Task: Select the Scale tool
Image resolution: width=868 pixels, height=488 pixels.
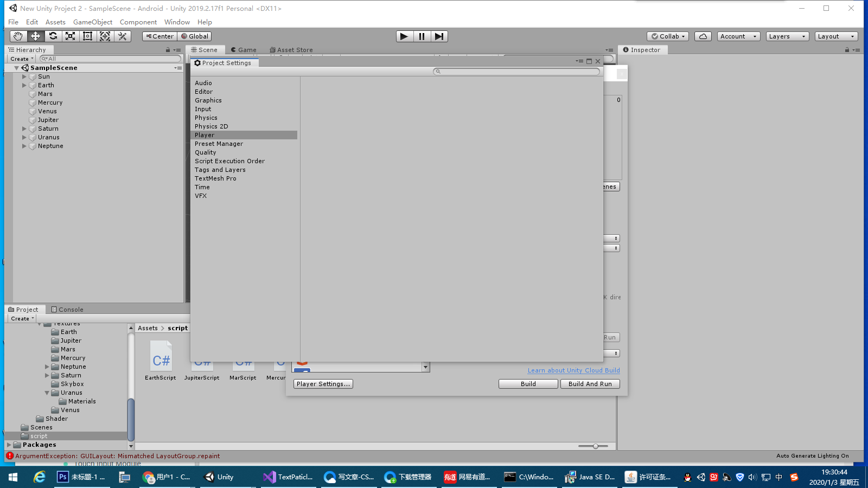Action: click(71, 36)
